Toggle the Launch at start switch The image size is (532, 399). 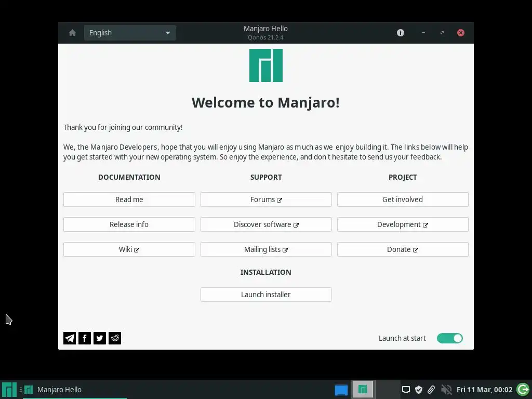[449, 338]
